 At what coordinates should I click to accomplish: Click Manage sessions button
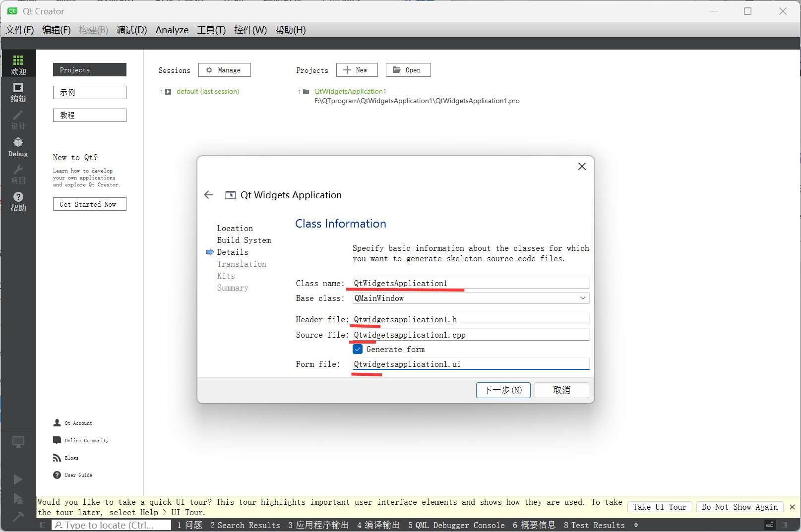click(x=225, y=70)
